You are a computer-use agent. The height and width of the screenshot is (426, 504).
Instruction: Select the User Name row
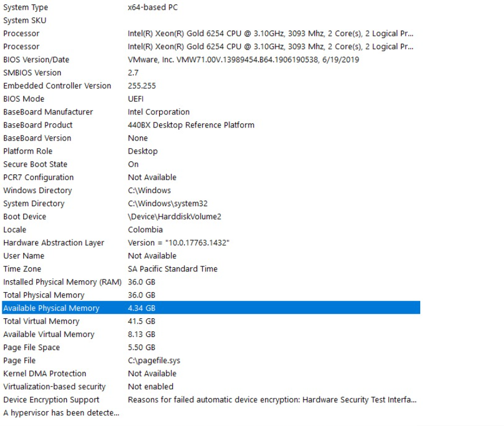(x=24, y=256)
